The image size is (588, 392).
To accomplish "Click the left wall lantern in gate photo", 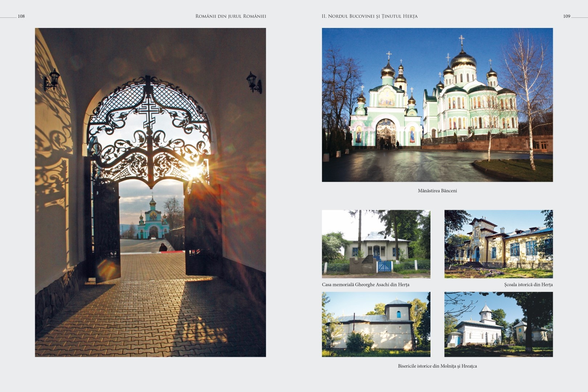I will pos(52,79).
